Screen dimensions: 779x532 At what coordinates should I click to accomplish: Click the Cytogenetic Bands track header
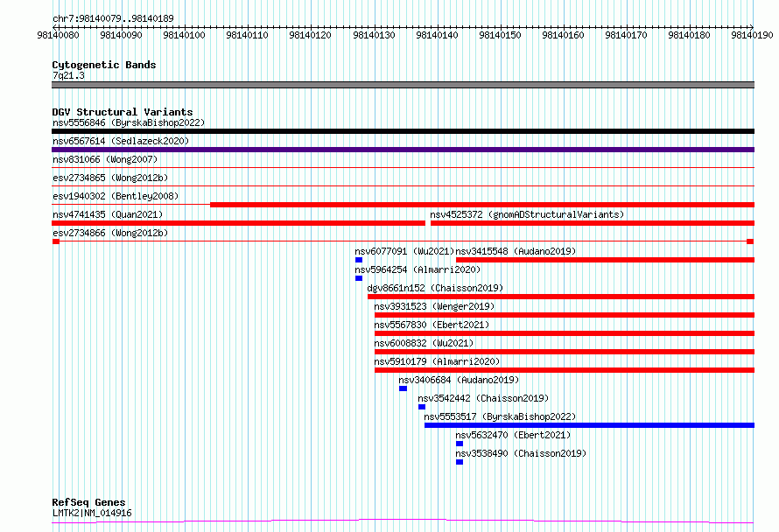[x=104, y=65]
